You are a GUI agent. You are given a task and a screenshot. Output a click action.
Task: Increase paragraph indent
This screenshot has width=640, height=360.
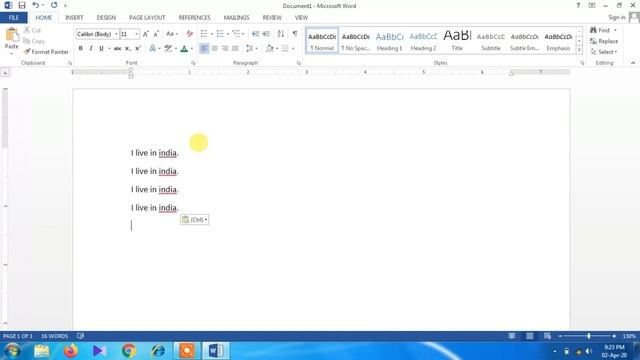pos(266,34)
